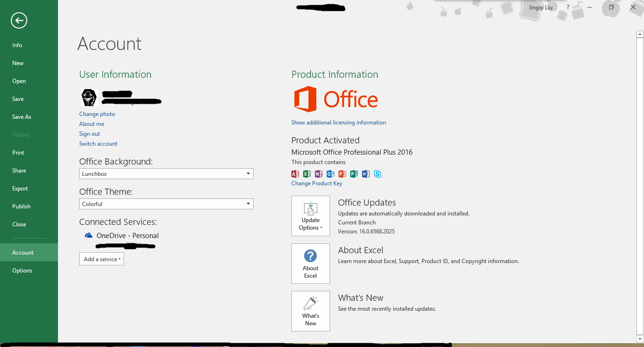Image resolution: width=644 pixels, height=347 pixels.
Task: Click the Version: 16.0.6568.2025 text
Action: [366, 231]
